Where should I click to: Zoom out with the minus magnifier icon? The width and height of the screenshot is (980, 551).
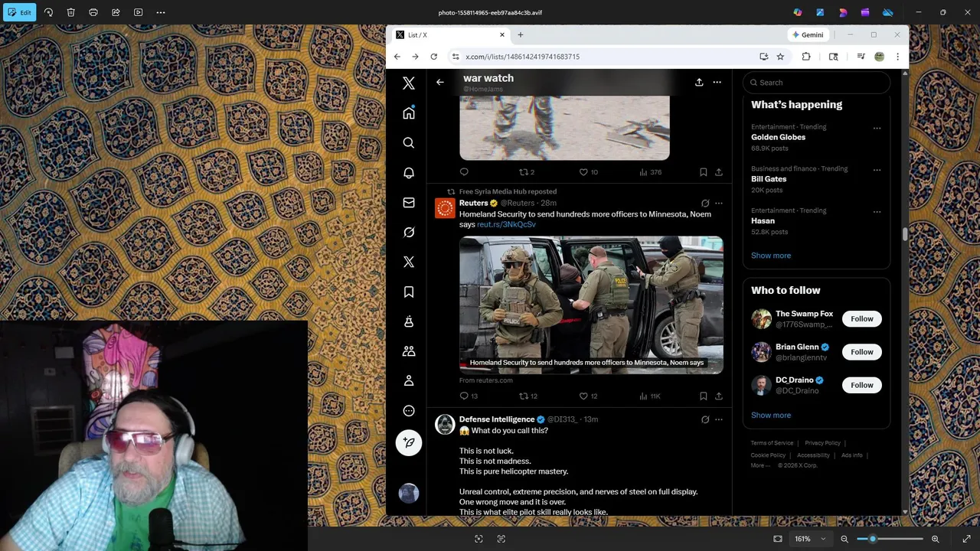844,539
